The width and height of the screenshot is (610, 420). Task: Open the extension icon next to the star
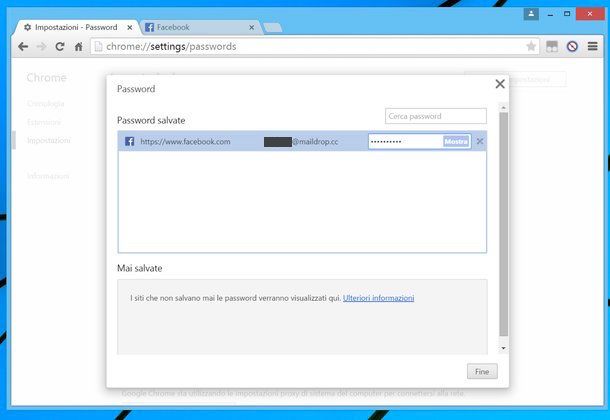click(552, 47)
